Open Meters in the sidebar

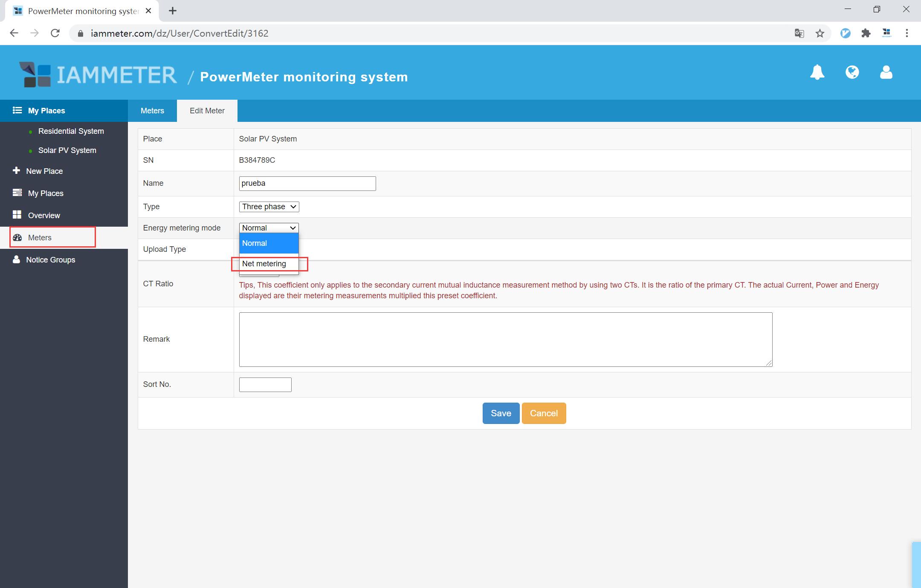coord(40,238)
